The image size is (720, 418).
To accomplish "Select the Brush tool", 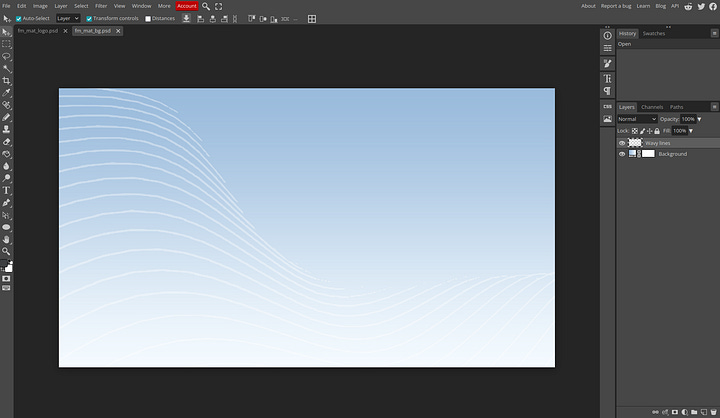I will coord(6,117).
